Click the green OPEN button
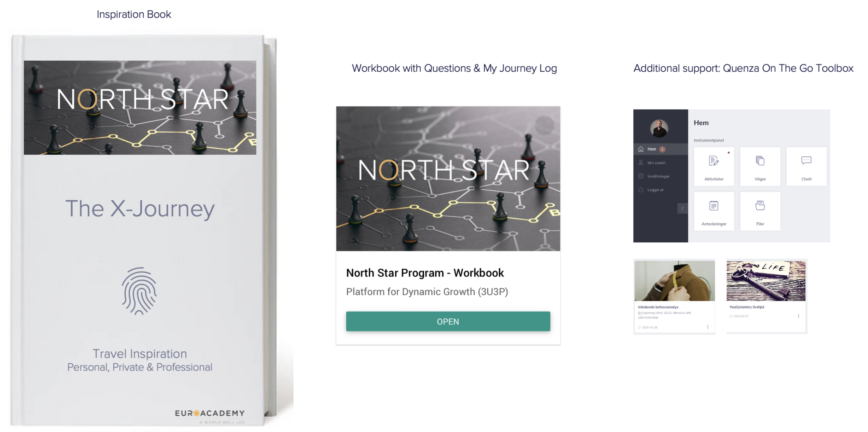868x432 pixels. coord(448,321)
